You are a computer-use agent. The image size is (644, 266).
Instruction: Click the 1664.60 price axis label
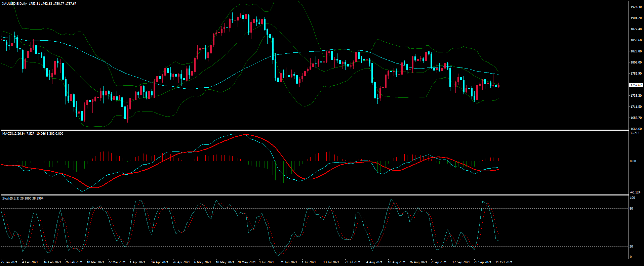(636, 129)
